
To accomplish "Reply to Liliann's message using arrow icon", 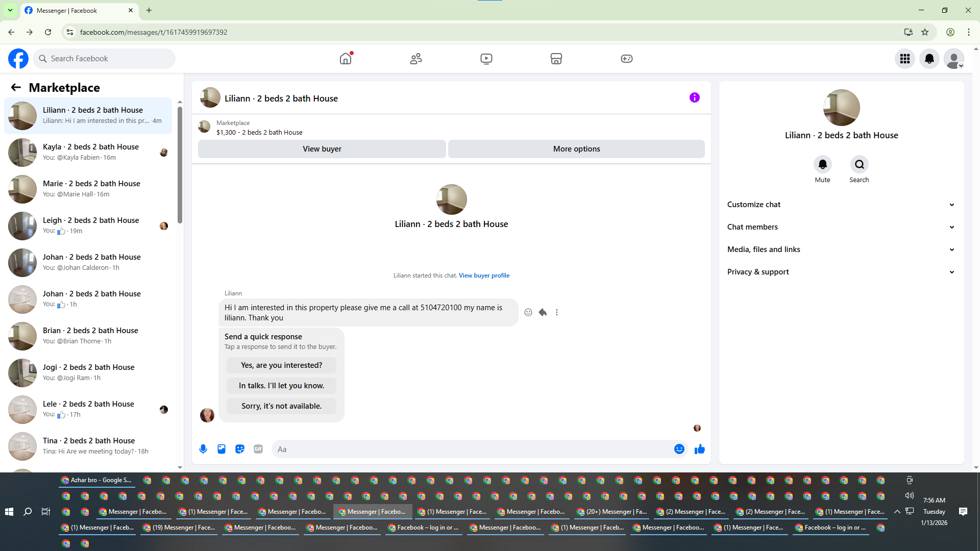I will point(543,312).
